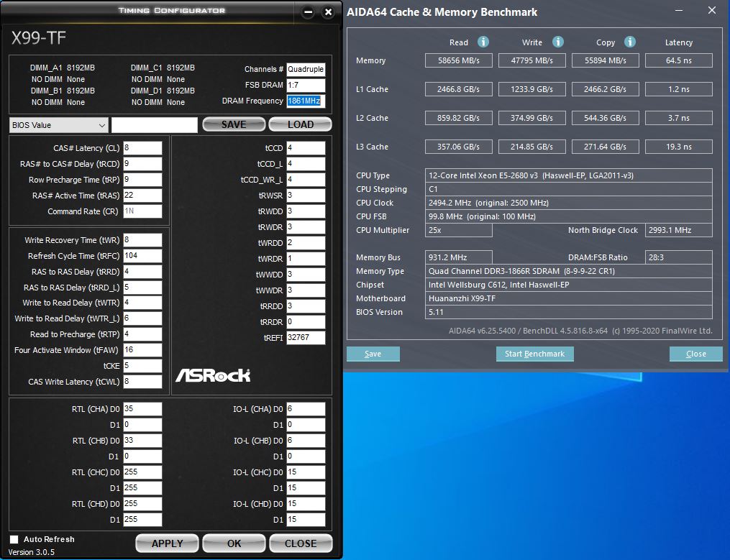
Task: Click the SAVE button in Timing Configurator
Action: [234, 125]
